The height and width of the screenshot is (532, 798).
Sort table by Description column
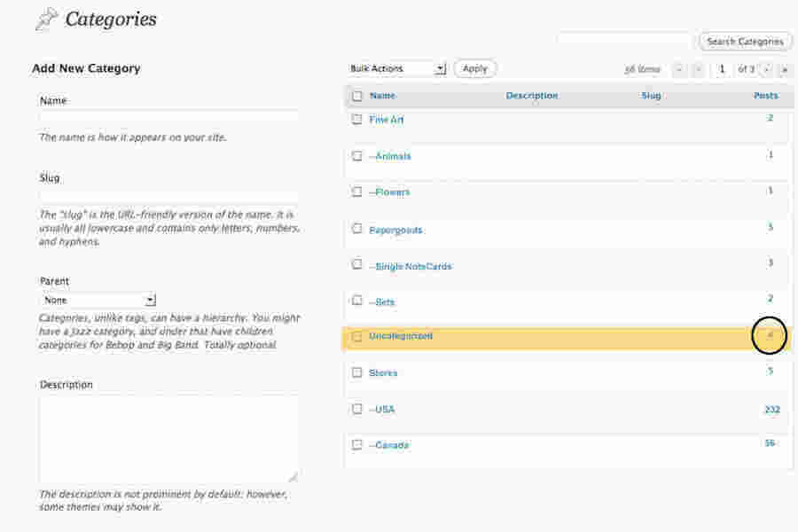[532, 96]
